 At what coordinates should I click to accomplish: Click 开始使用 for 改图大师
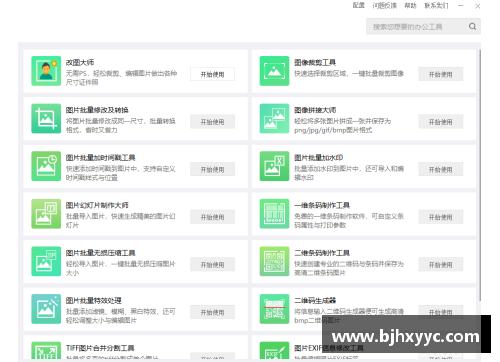[x=212, y=74]
